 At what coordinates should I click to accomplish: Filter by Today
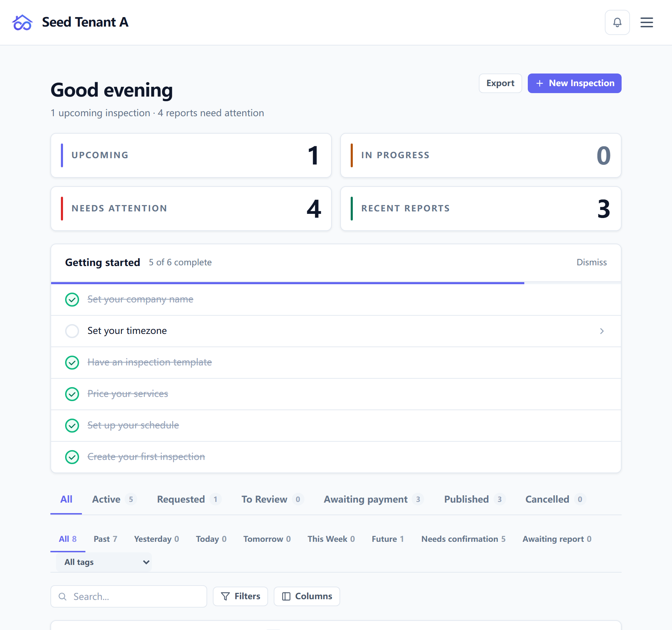click(x=211, y=539)
